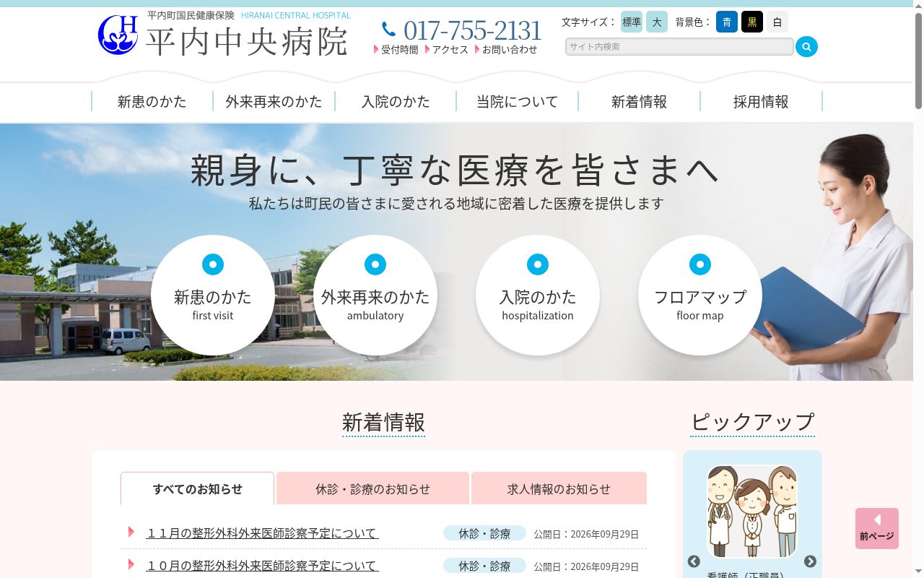Open the 新患のかた first visit circle
The width and height of the screenshot is (924, 578).
pos(213,295)
